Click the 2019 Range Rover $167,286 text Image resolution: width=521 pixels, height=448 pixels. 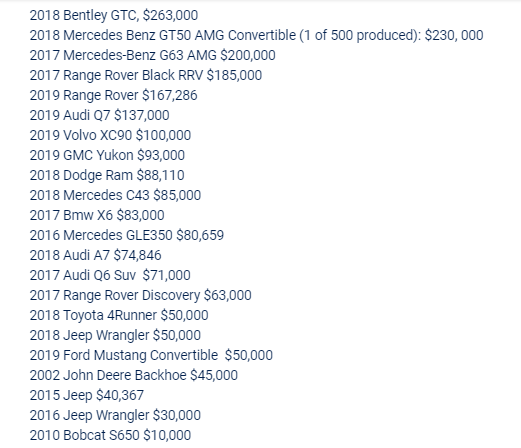pos(113,95)
